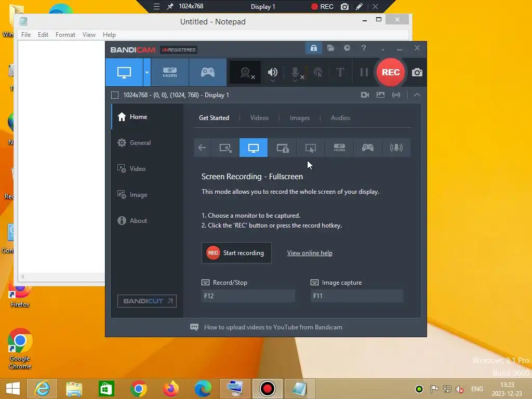
Task: Open Notepad Edit menu
Action: (x=43, y=35)
